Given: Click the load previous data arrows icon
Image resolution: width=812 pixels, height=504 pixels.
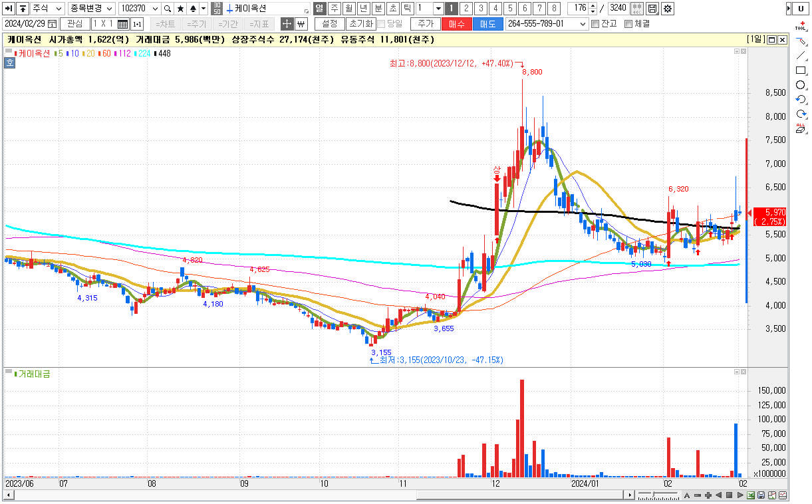Looking at the screenshot, I should [637, 9].
